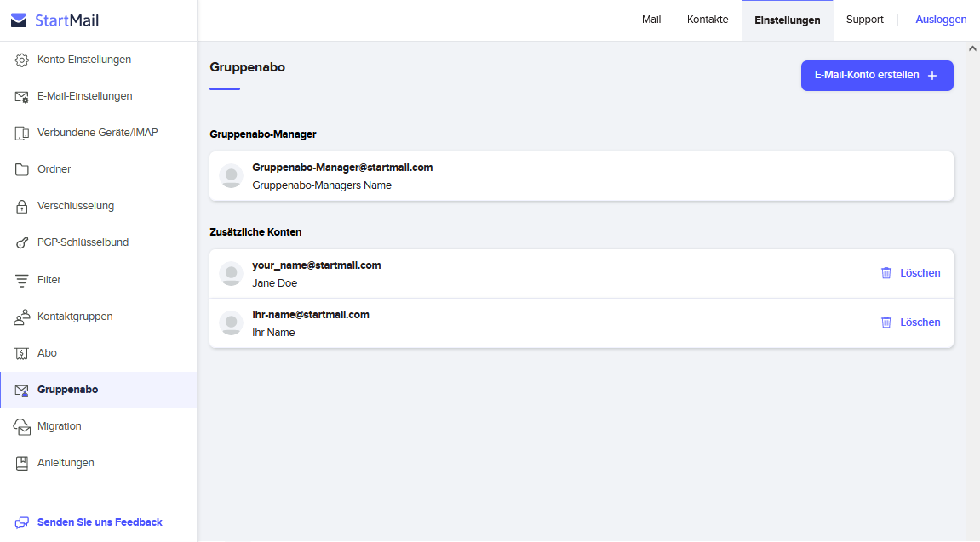The width and height of the screenshot is (980, 542).
Task: Click the Abo receipt icon
Action: click(x=22, y=353)
